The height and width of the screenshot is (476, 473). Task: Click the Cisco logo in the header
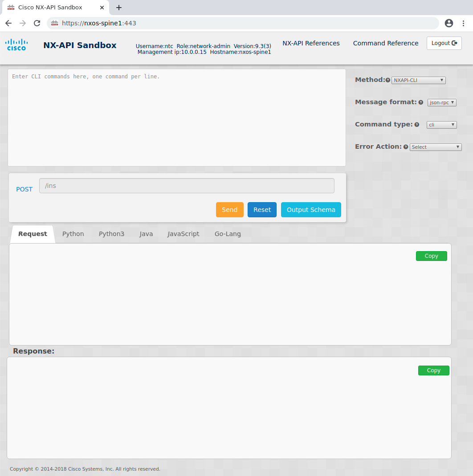tap(16, 45)
